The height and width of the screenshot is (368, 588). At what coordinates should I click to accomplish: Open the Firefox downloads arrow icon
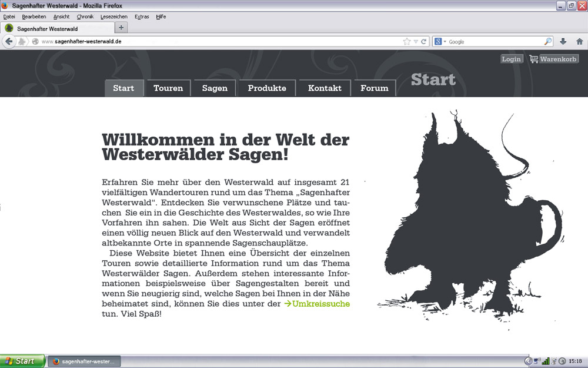point(563,42)
